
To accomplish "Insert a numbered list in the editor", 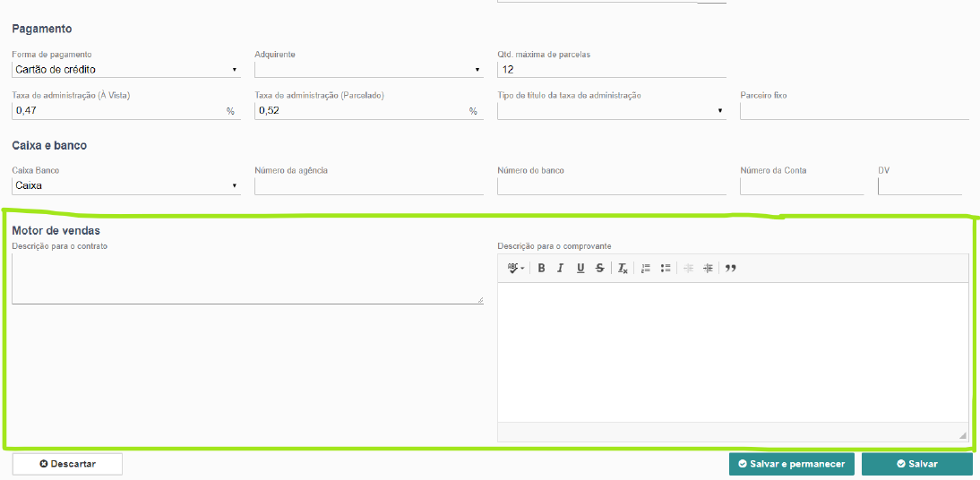I will [x=646, y=268].
